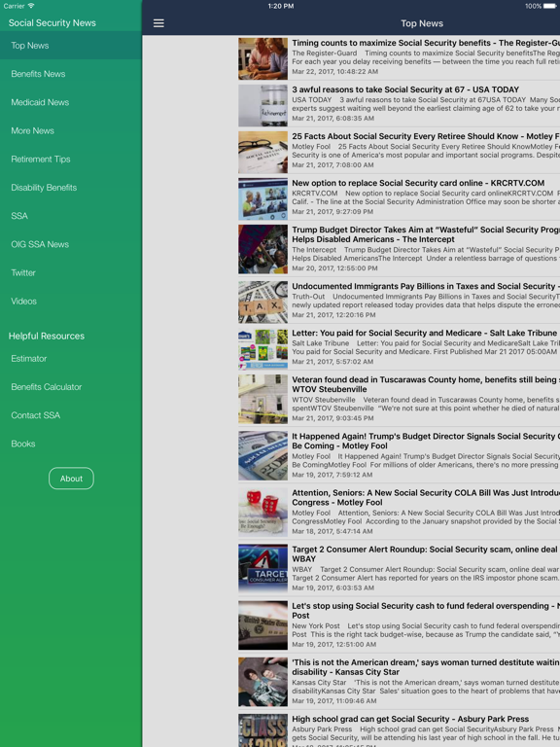Tap the About button
Viewport: 560px width, 747px height.
71,479
